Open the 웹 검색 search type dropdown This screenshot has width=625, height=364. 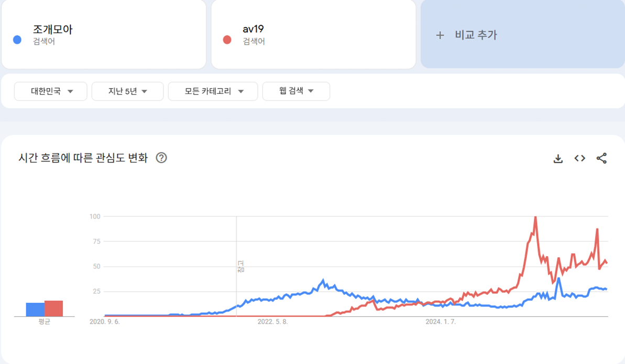[296, 91]
